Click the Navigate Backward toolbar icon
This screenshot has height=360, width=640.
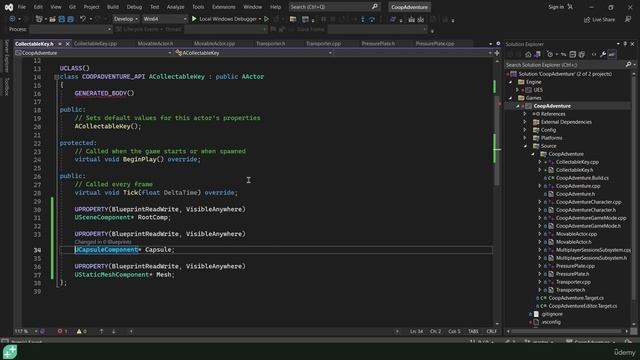coord(12,19)
